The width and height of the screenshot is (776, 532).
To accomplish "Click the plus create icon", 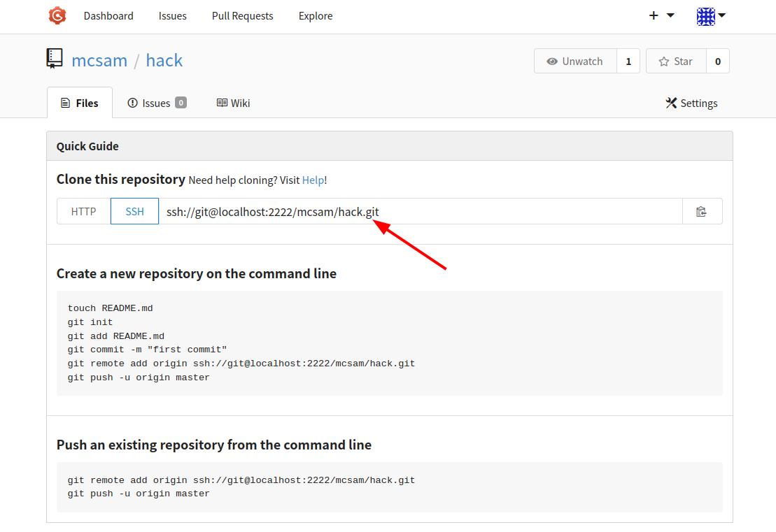I will [x=654, y=16].
